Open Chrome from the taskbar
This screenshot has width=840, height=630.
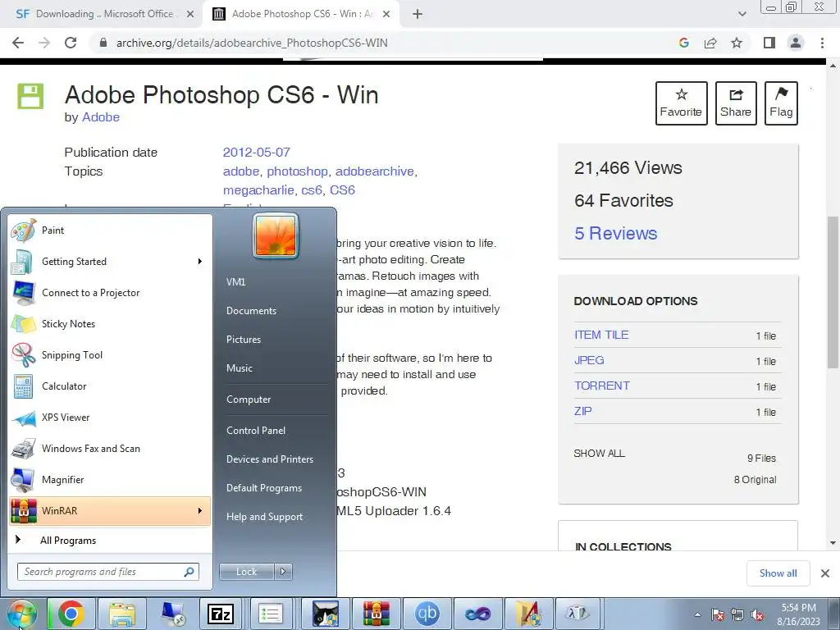pos(71,614)
